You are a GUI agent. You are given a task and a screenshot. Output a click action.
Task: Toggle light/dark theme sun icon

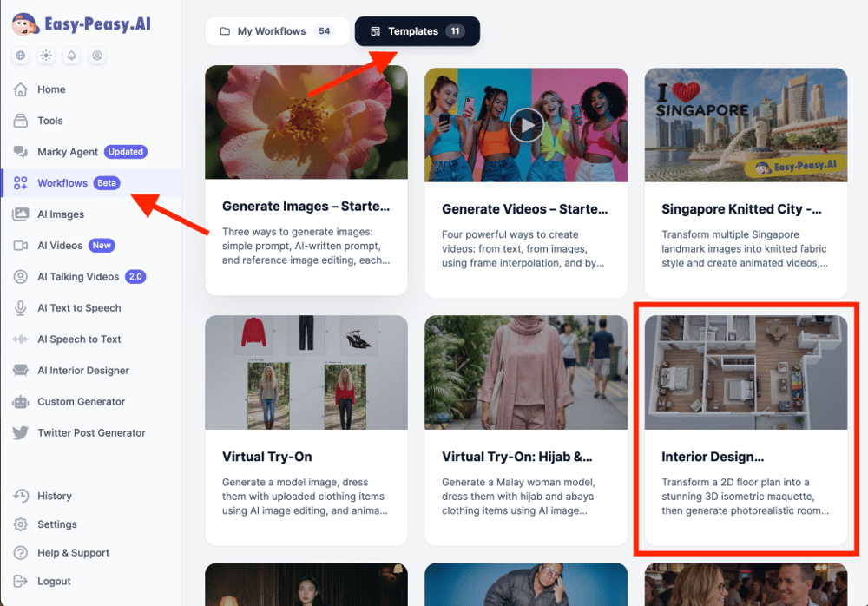pos(46,56)
